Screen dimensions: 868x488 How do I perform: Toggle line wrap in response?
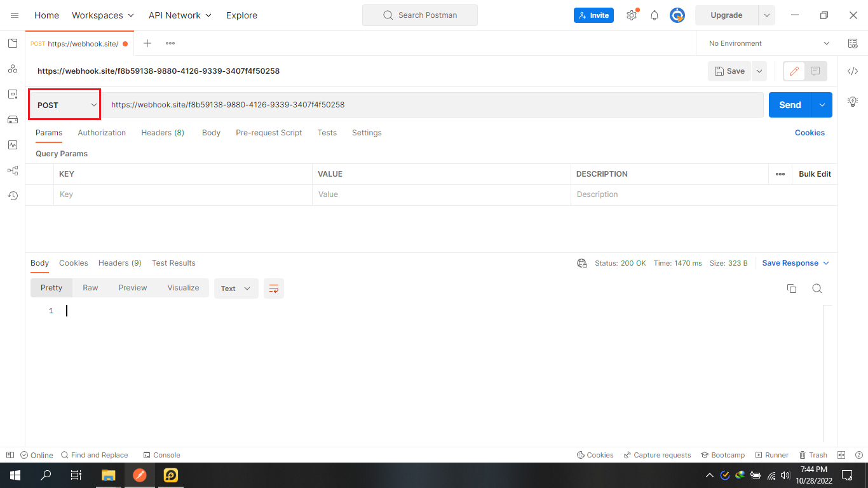pos(274,288)
